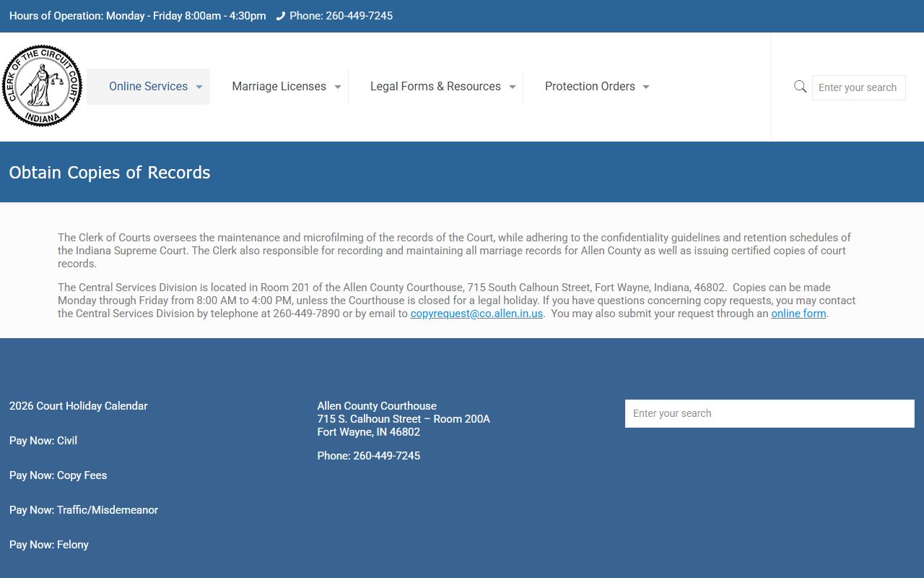924x578 pixels.
Task: Expand the Online Services dropdown arrow
Action: point(199,87)
